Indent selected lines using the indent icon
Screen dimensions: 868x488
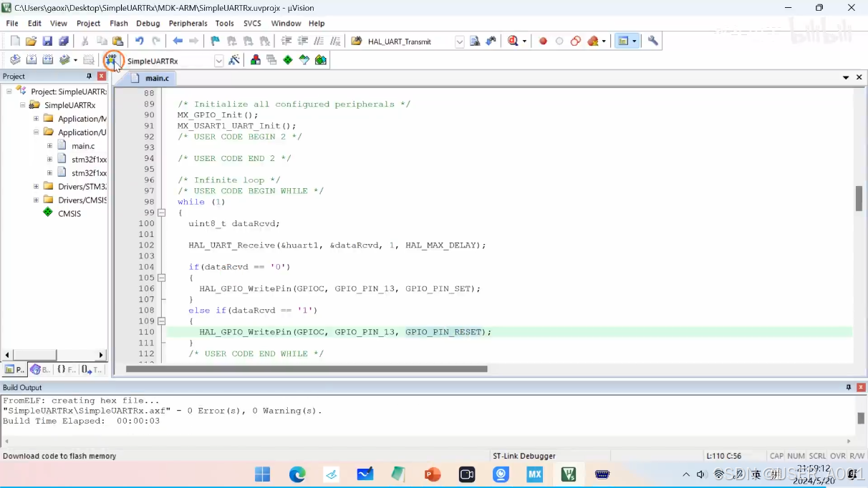point(286,42)
